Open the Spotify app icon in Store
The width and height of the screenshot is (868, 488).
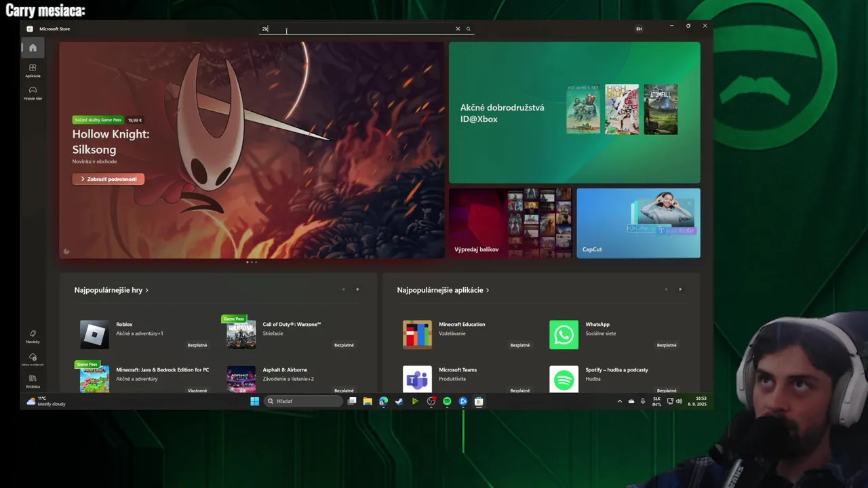pyautogui.click(x=564, y=380)
